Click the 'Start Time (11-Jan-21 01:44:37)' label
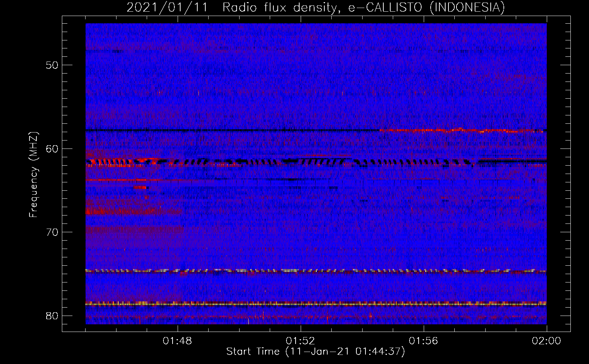589x364 pixels. 316,352
